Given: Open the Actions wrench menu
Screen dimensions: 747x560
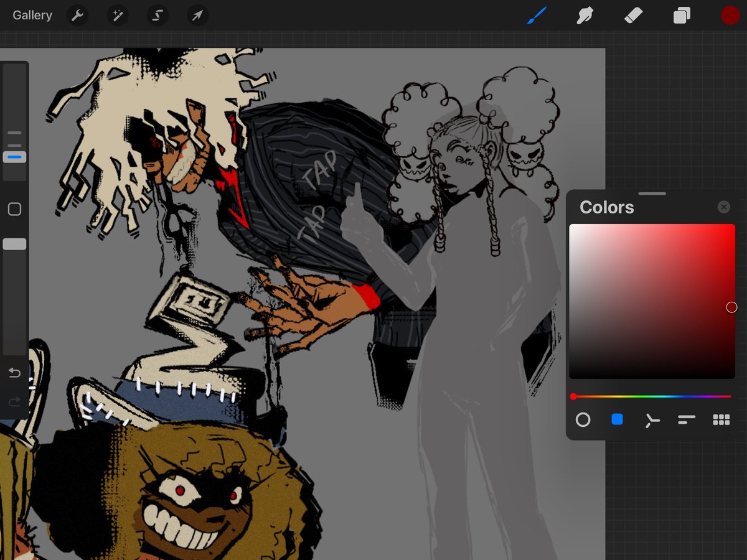Looking at the screenshot, I should [x=77, y=16].
